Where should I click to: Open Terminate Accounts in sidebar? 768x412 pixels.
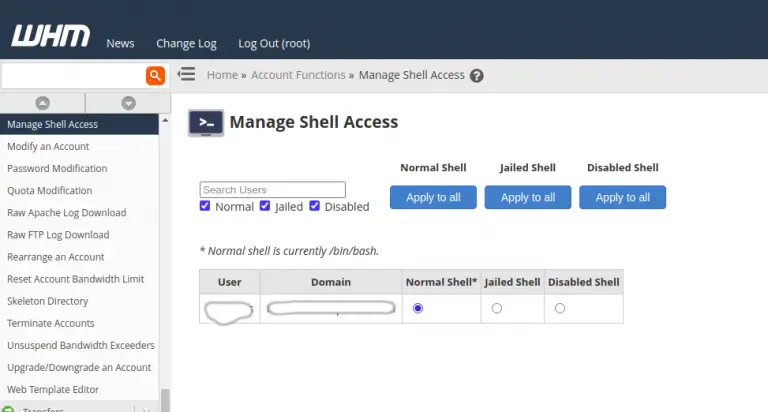click(51, 323)
